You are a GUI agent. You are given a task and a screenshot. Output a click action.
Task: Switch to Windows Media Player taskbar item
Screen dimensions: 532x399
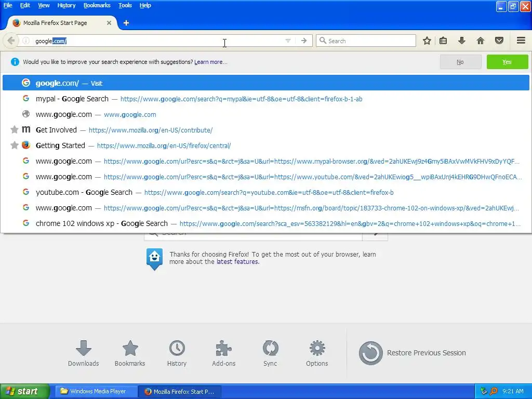pyautogui.click(x=96, y=391)
